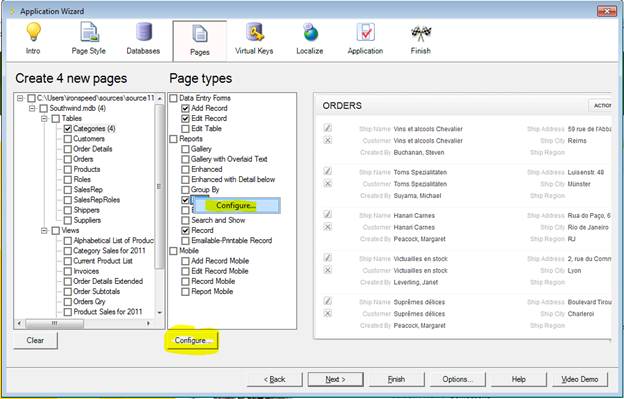Select the Invoices view row

click(86, 271)
